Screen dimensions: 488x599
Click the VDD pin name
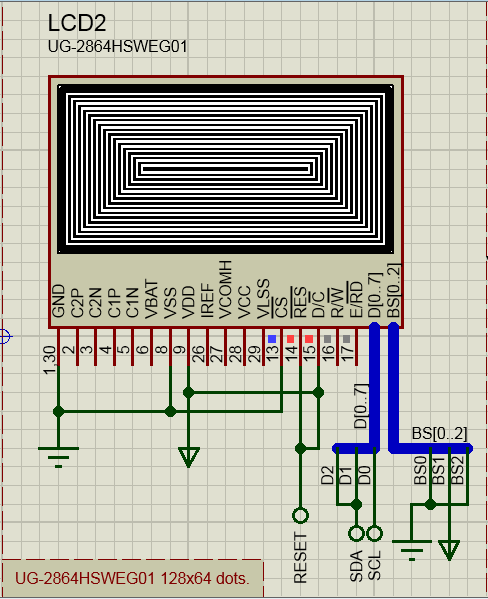click(188, 302)
